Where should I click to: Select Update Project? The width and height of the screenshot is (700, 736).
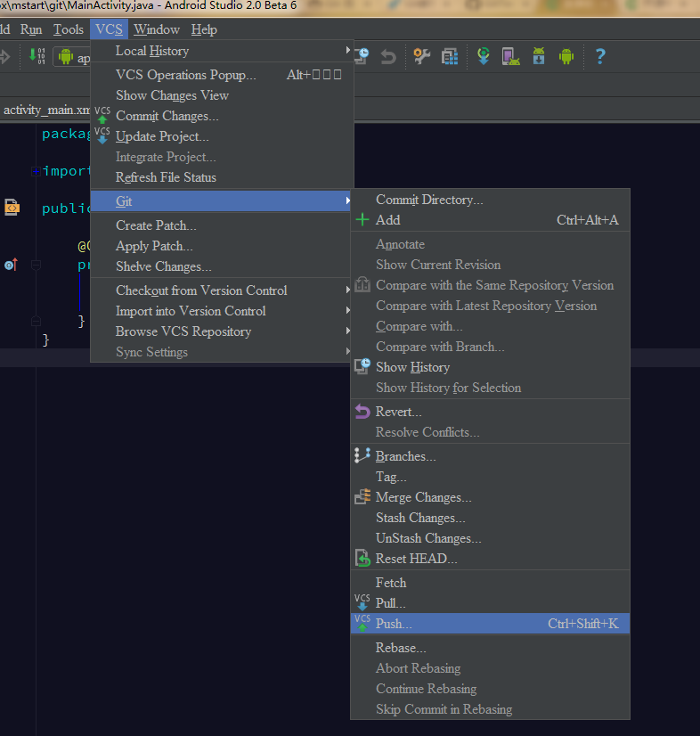[x=222, y=136]
